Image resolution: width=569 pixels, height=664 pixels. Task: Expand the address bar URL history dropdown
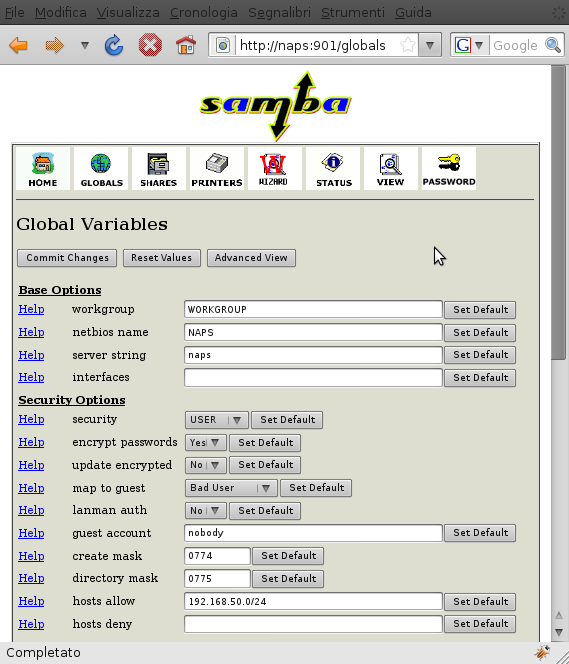coord(430,45)
